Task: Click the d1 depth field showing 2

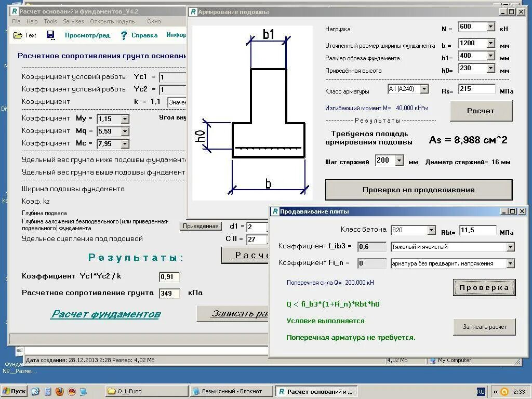Action: [x=257, y=227]
